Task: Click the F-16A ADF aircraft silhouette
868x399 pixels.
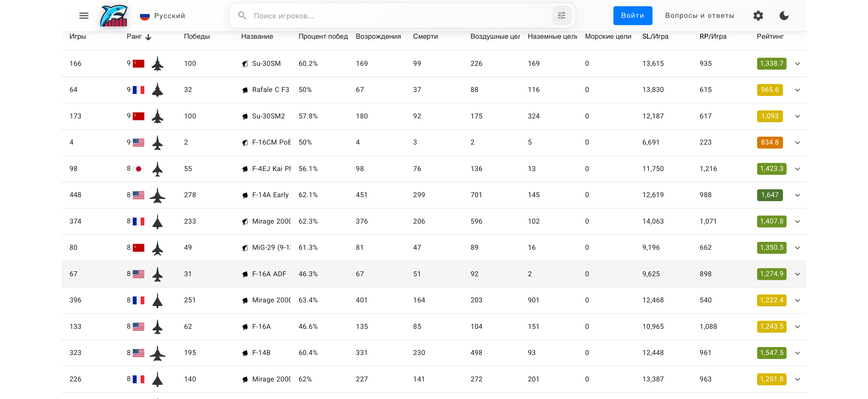Action: tap(157, 274)
